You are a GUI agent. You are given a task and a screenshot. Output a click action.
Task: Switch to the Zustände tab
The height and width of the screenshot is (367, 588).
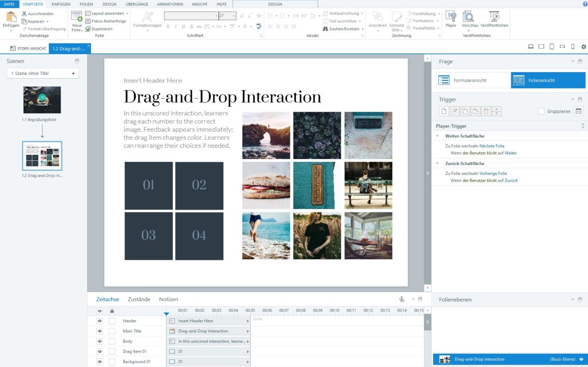(x=139, y=299)
